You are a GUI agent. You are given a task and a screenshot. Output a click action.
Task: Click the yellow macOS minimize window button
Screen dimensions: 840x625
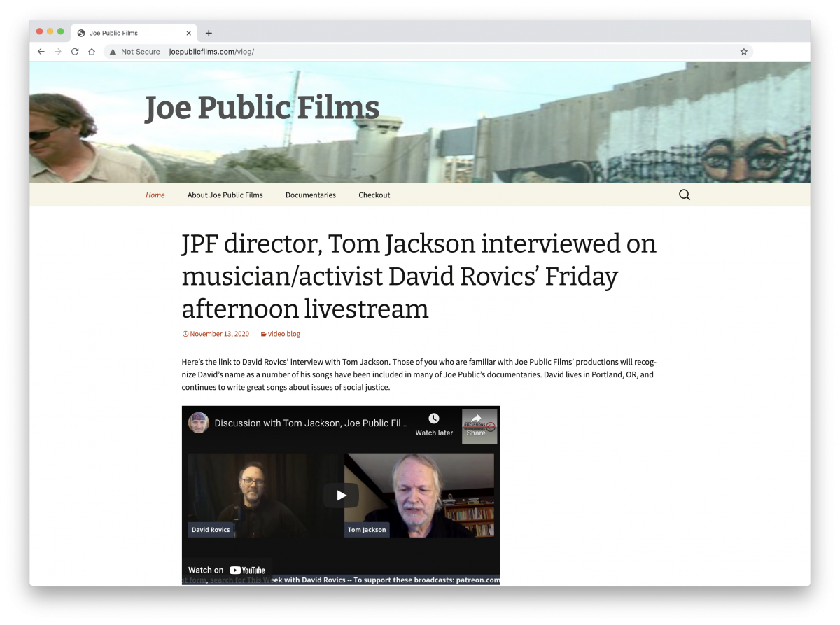coord(50,31)
